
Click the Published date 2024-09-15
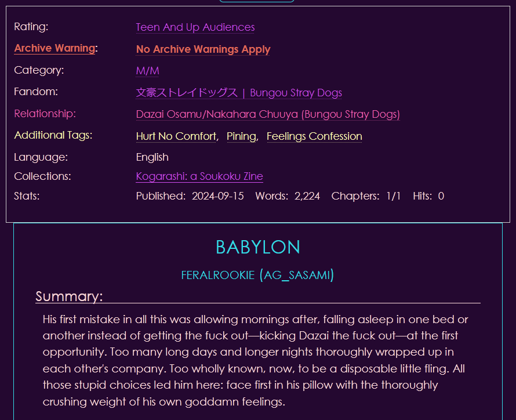pyautogui.click(x=218, y=196)
